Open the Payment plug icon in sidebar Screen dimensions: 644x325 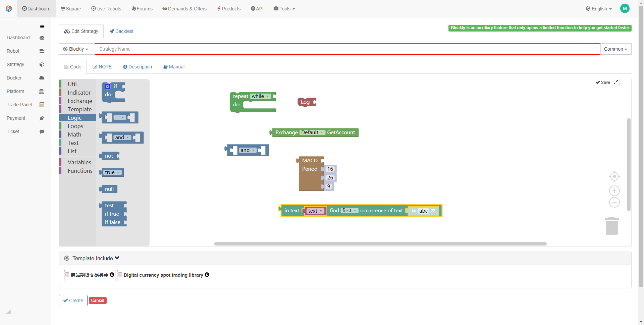42,118
